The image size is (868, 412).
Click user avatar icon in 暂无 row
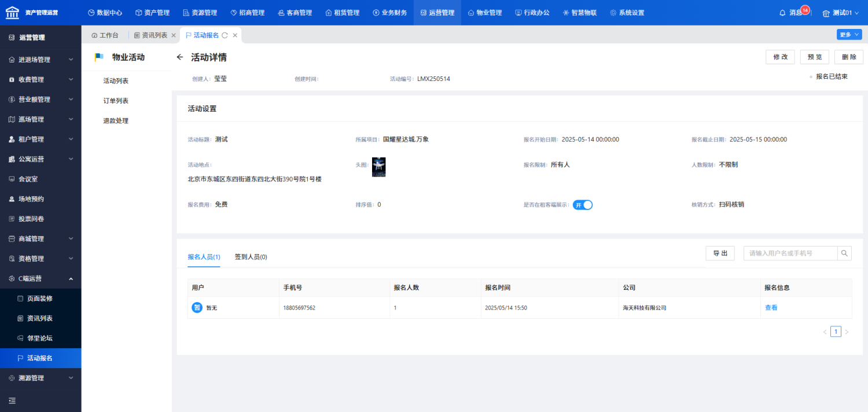coord(197,307)
